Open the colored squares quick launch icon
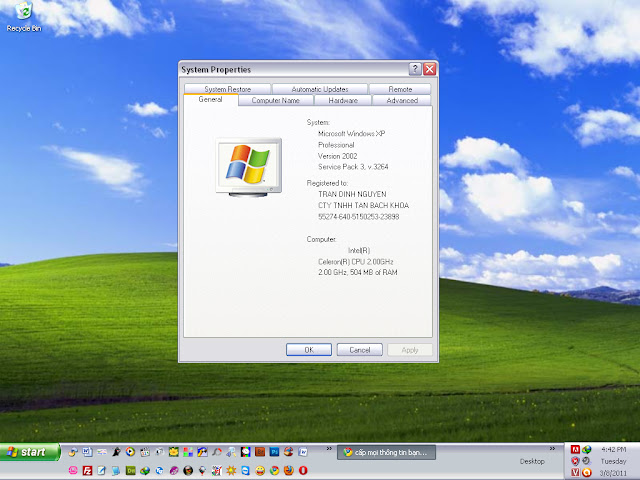Viewport: 640px width, 480px height. 188,451
